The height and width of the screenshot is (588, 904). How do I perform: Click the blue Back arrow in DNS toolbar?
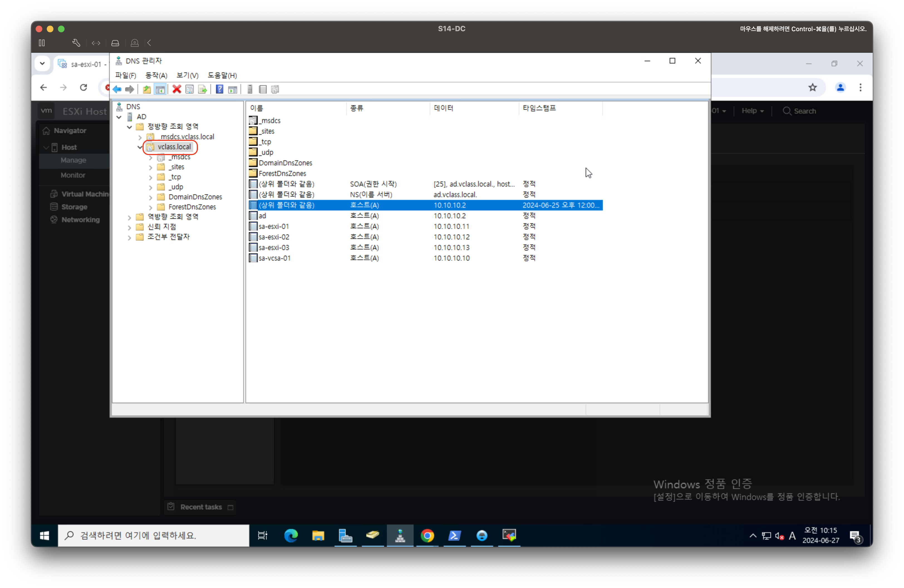point(117,89)
